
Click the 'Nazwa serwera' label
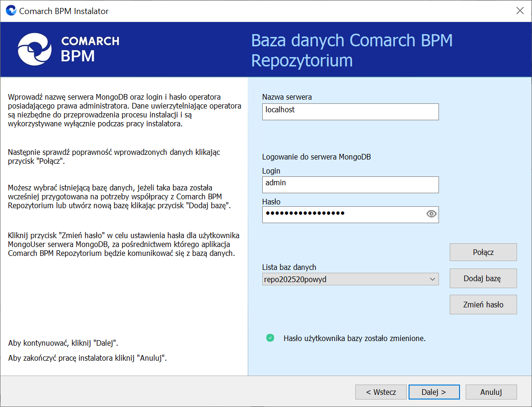click(x=287, y=97)
